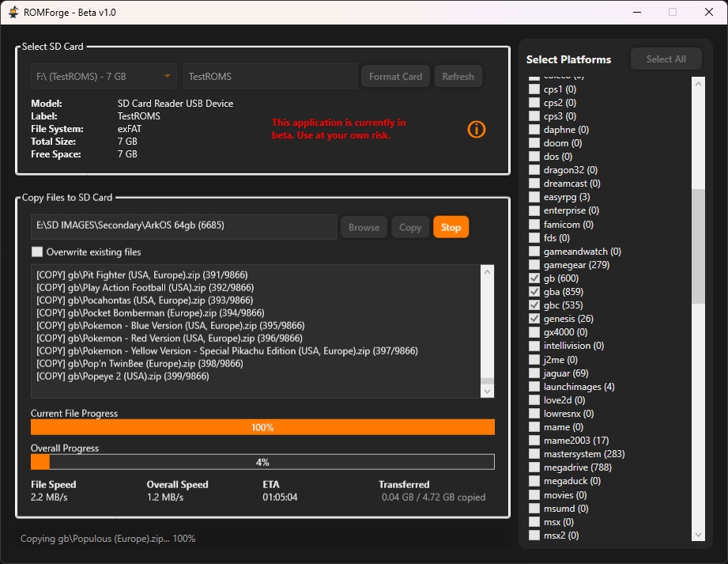Uncheck the gba platform checkbox
The height and width of the screenshot is (564, 728).
pyautogui.click(x=534, y=292)
